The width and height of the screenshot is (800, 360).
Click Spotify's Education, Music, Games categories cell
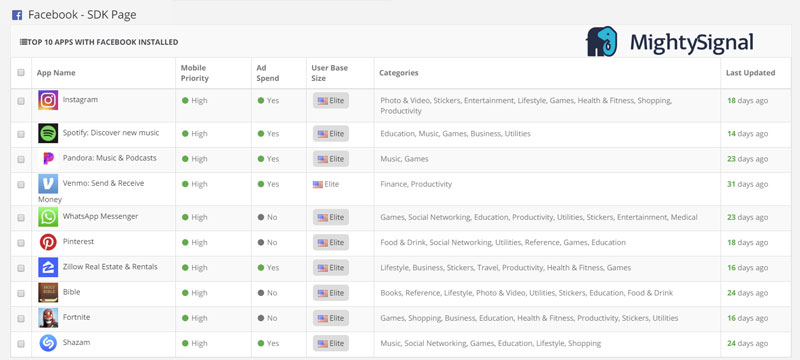coord(455,134)
